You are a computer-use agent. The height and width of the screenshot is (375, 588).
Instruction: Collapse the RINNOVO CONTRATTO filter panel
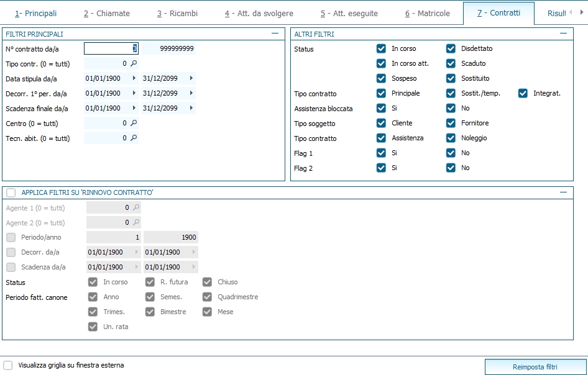click(x=563, y=192)
